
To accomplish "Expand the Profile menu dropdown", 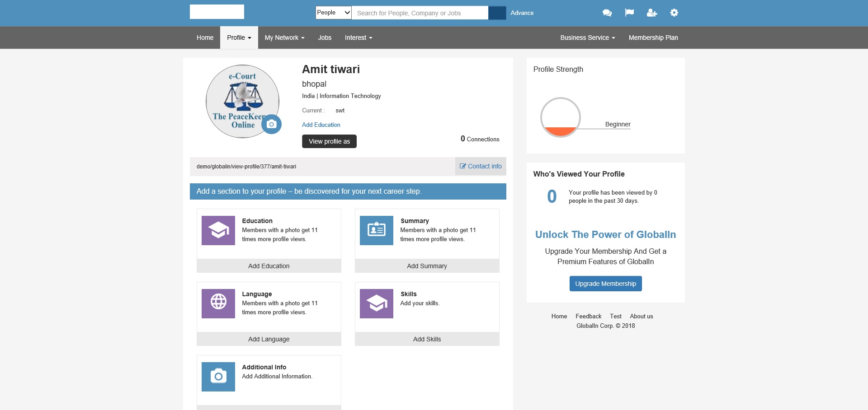I will coord(239,38).
